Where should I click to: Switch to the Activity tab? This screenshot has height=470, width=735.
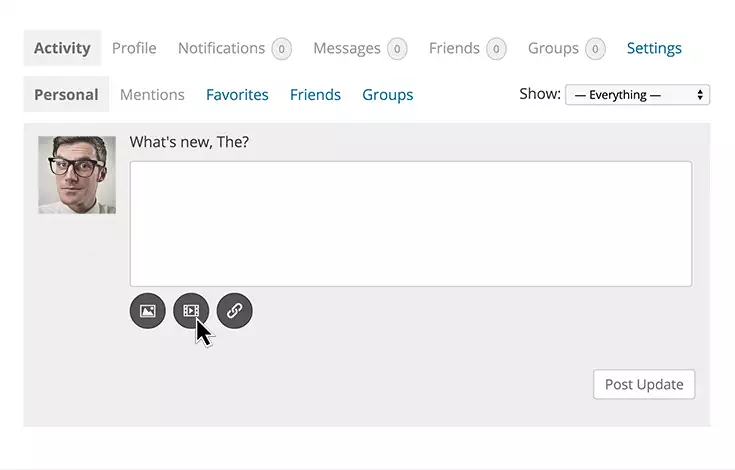tap(62, 48)
